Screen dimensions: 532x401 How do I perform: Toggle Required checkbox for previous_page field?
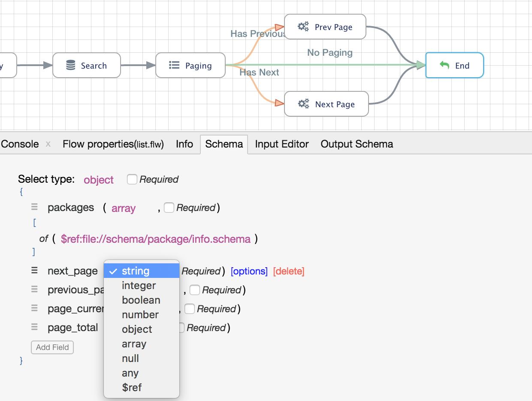tap(194, 290)
